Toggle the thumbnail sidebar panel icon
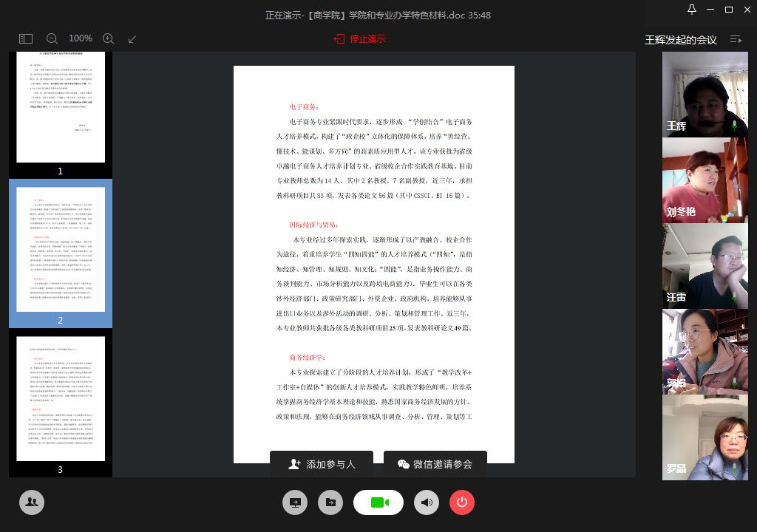Image resolution: width=757 pixels, height=532 pixels. coord(26,38)
